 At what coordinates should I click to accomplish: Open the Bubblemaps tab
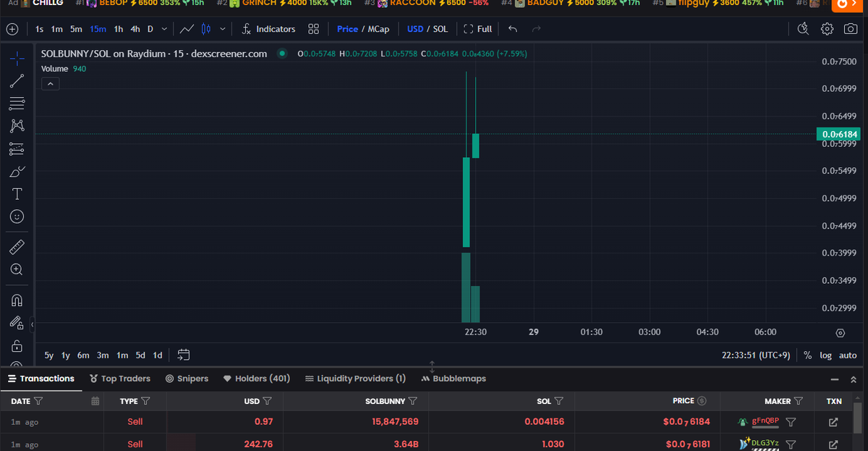[x=454, y=379]
